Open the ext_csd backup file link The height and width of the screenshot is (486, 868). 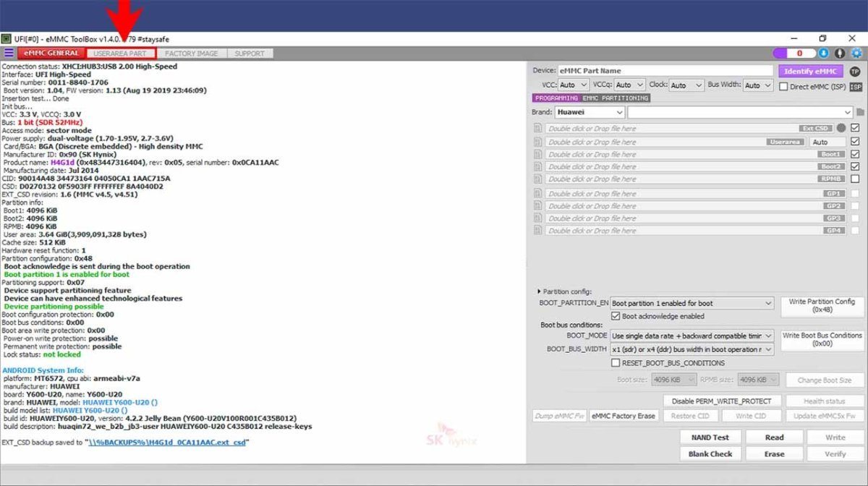click(167, 443)
